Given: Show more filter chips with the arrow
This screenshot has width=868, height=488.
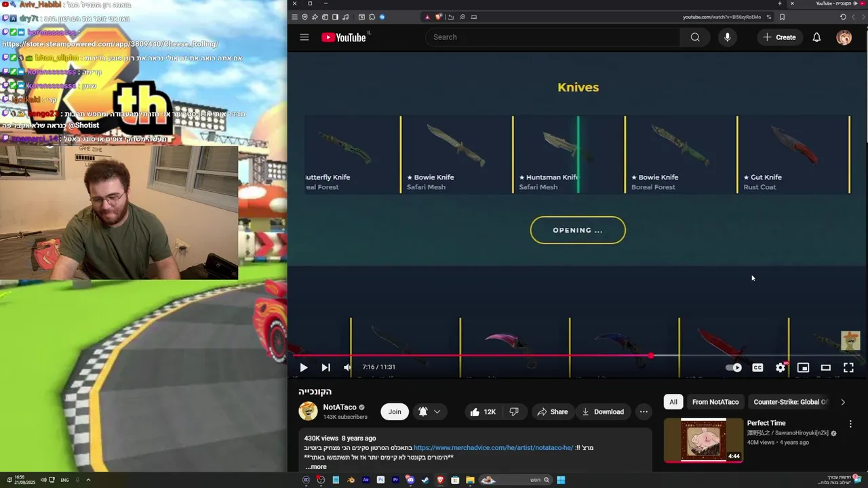Looking at the screenshot, I should pos(843,402).
